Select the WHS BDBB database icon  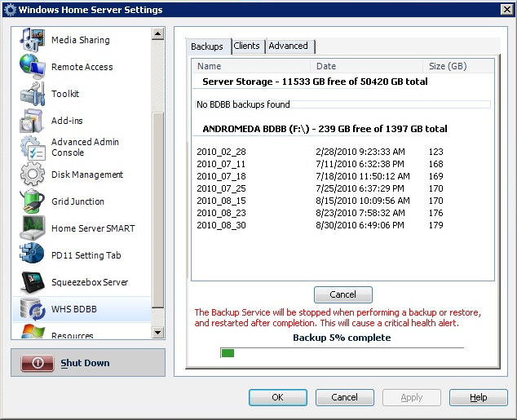pos(32,309)
